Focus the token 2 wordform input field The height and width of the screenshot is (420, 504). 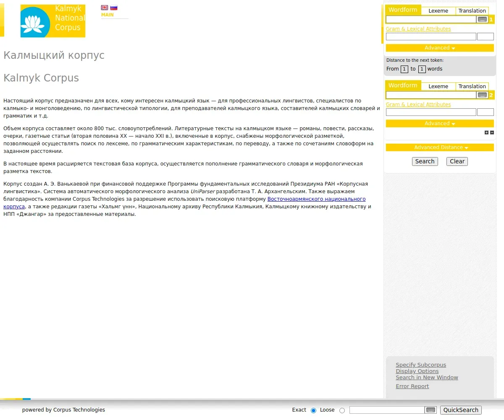(431, 95)
